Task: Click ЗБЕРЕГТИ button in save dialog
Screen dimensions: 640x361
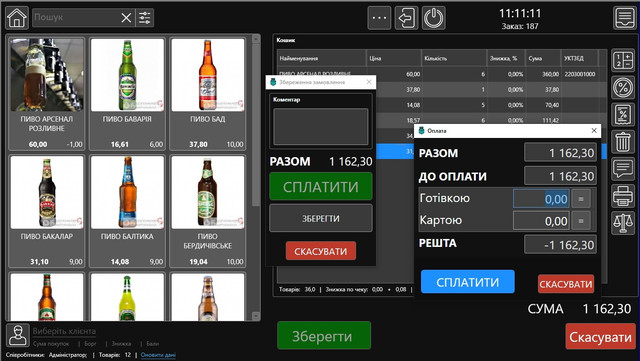Action: [x=321, y=218]
